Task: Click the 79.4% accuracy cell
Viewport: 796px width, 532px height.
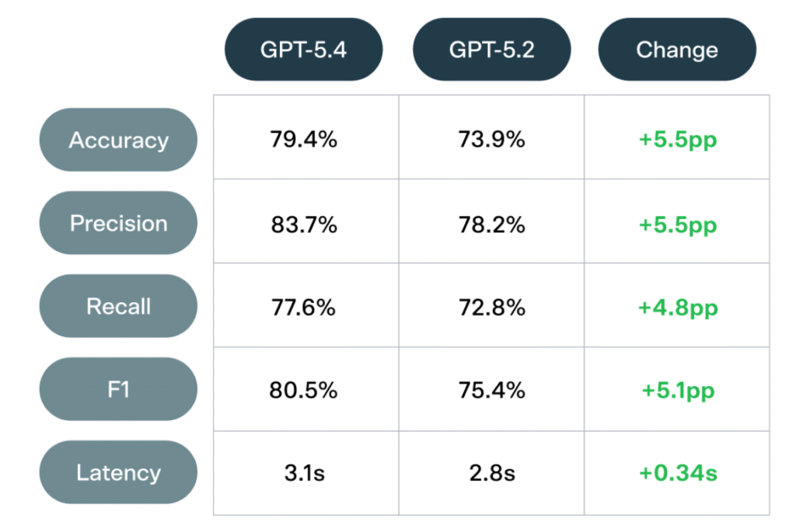Action: 304,141
